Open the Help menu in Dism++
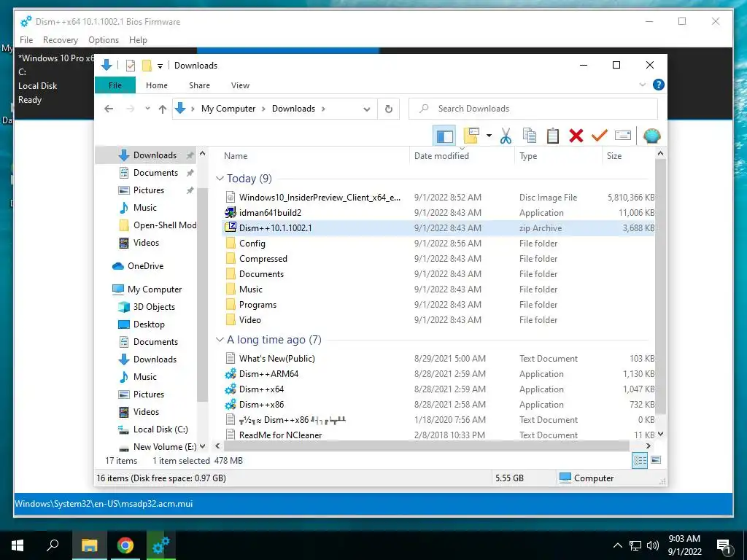Viewport: 747px width, 560px height. point(138,40)
